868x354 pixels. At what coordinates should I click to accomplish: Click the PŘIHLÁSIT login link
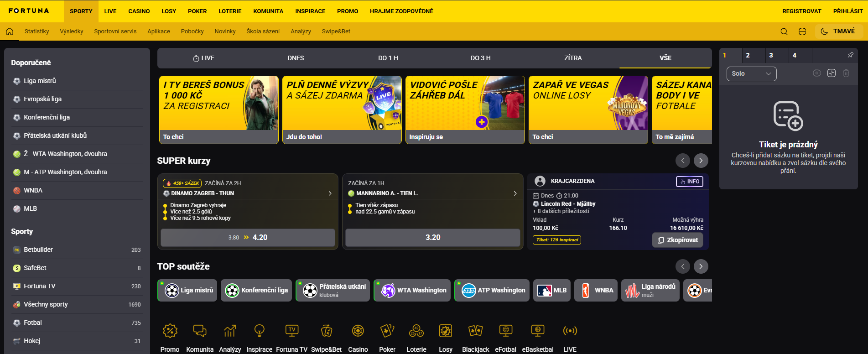click(x=848, y=11)
